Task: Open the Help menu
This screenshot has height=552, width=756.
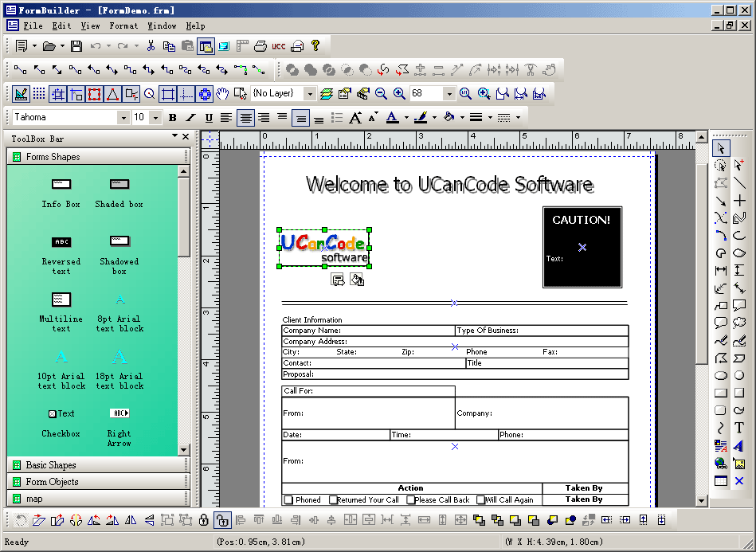Action: [x=195, y=25]
